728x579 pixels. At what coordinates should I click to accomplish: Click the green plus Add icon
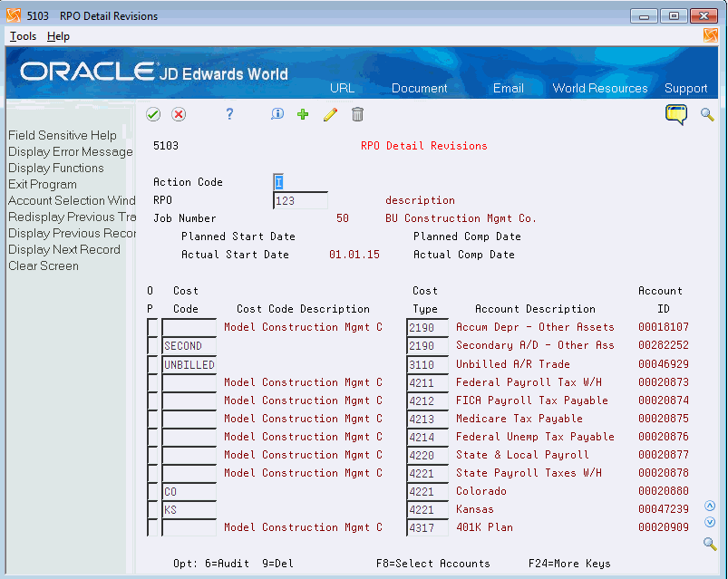click(303, 114)
